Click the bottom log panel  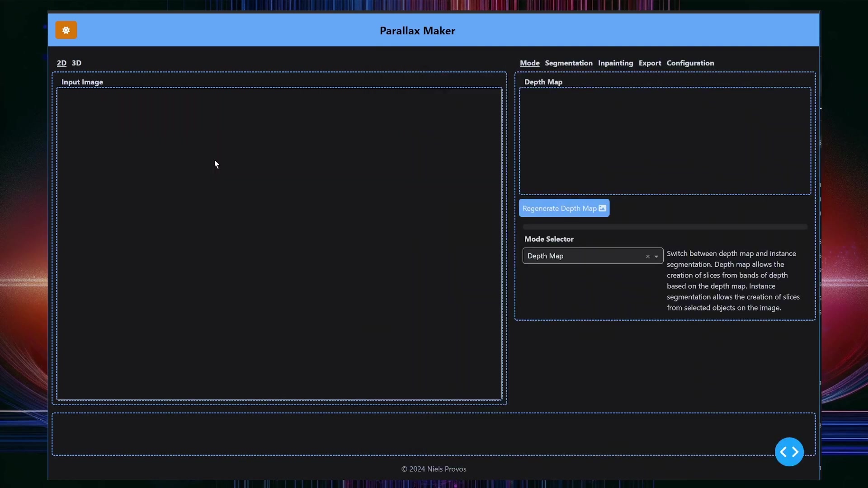(433, 434)
